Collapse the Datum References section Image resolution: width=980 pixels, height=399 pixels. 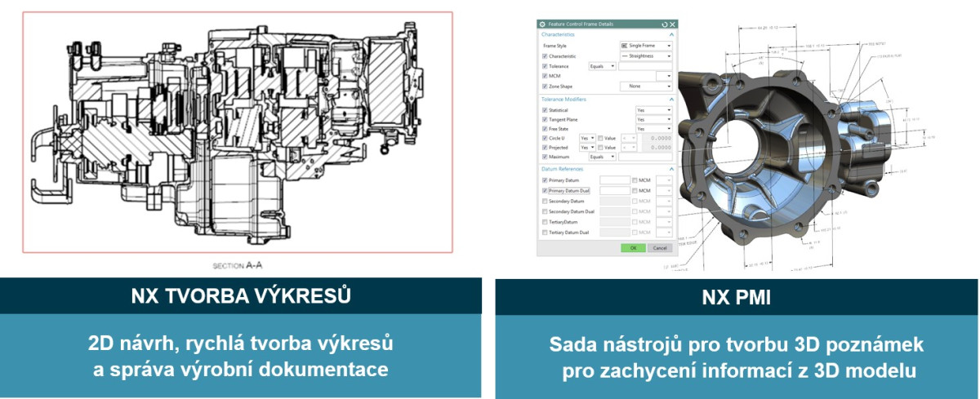point(671,169)
